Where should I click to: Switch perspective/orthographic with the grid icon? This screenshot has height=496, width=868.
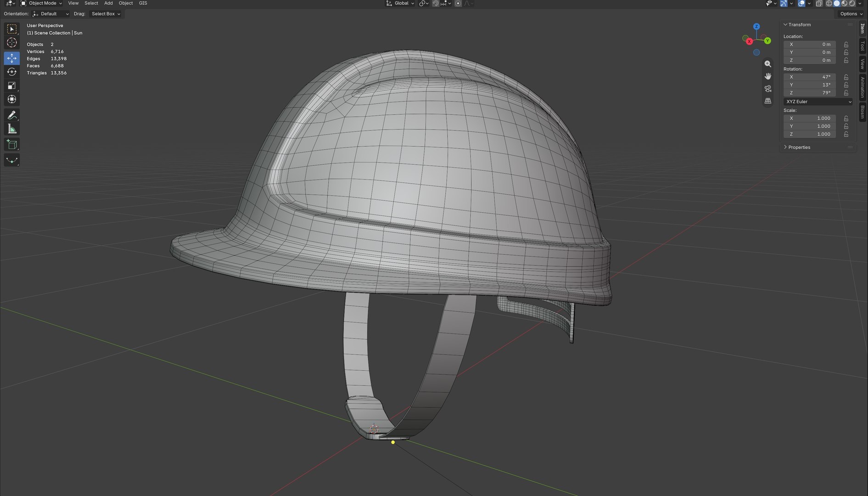tap(767, 101)
